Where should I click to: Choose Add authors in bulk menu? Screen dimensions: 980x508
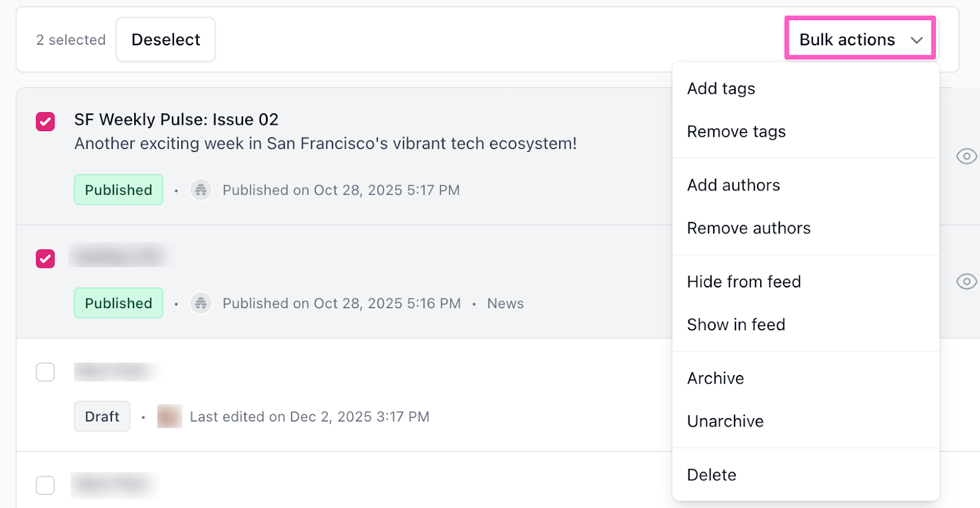[x=733, y=185]
